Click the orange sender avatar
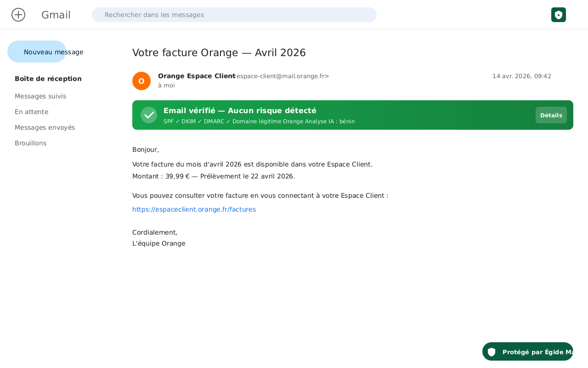Screen dimensions: 588x368 [x=141, y=81]
